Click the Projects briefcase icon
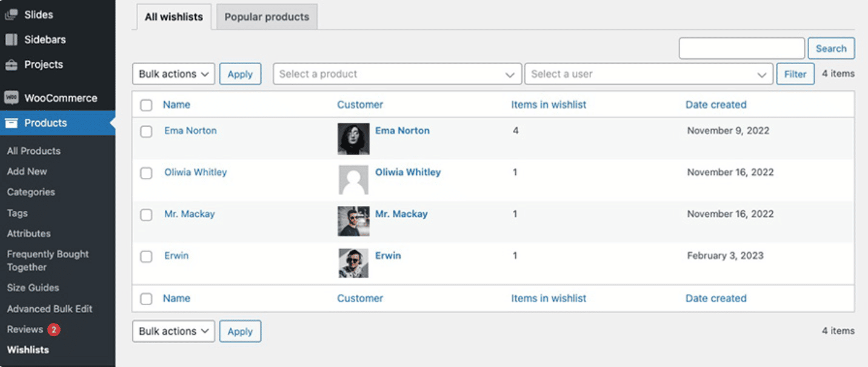 (11, 65)
